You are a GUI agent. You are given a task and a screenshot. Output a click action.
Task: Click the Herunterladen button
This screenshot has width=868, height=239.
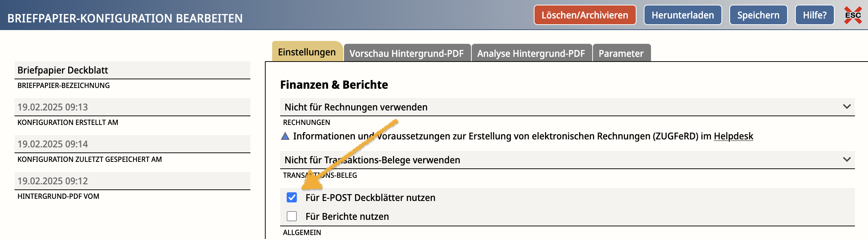click(x=683, y=15)
